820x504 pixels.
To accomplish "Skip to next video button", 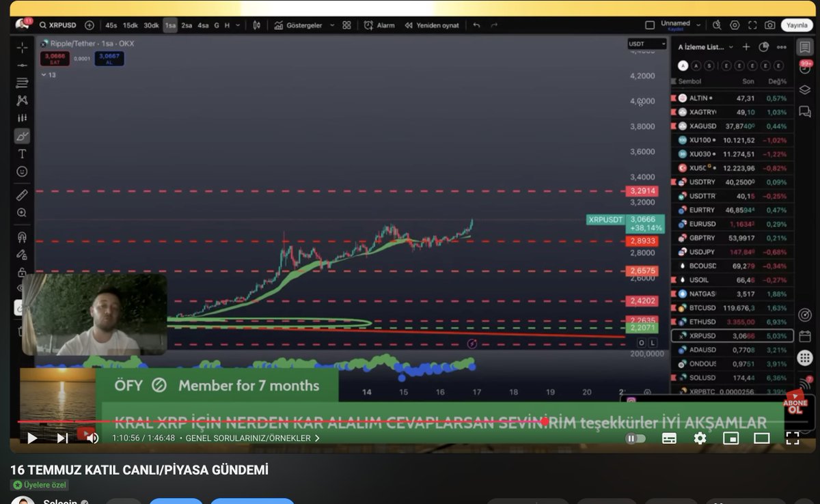I will pyautogui.click(x=62, y=438).
